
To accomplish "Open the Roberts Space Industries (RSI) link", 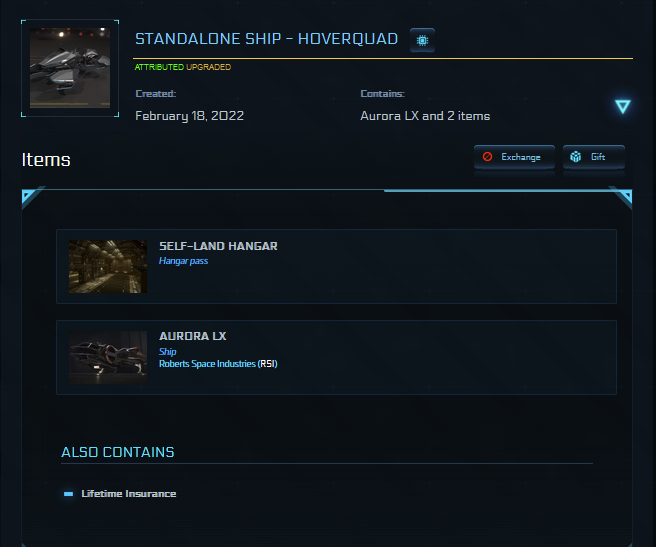I will (218, 364).
